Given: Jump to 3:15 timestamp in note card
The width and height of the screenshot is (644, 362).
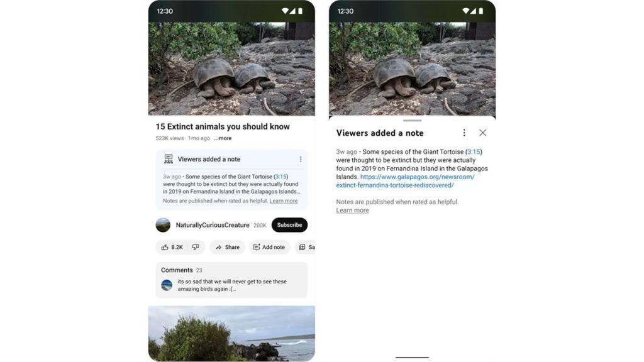Looking at the screenshot, I should click(280, 177).
